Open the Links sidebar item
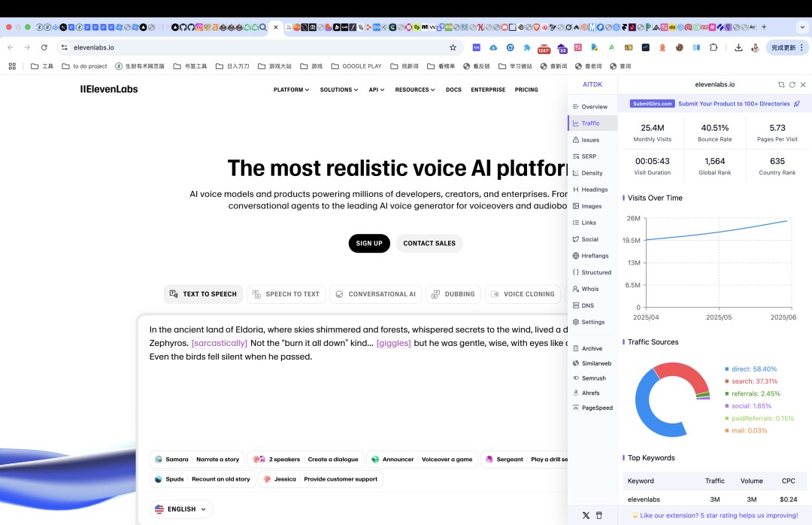The width and height of the screenshot is (812, 525). click(592, 223)
